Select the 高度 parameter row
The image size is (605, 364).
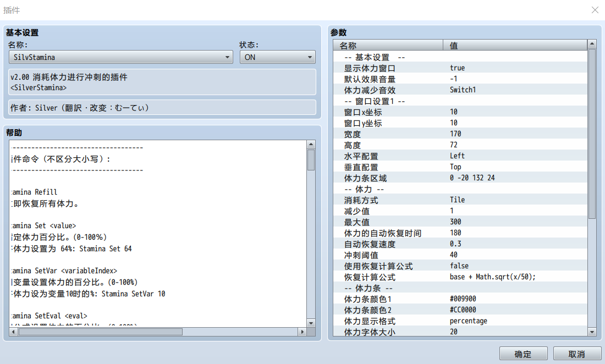tap(460, 145)
